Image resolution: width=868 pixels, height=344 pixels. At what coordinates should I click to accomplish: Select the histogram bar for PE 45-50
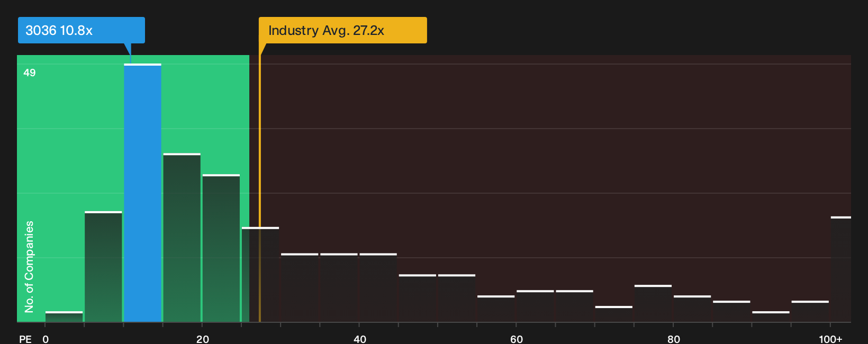(x=418, y=298)
